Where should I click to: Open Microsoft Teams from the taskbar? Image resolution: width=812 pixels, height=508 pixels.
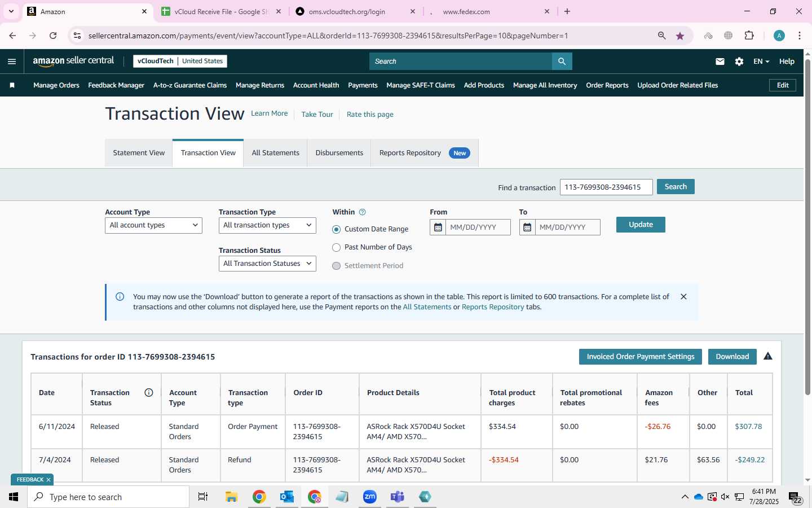[398, 497]
